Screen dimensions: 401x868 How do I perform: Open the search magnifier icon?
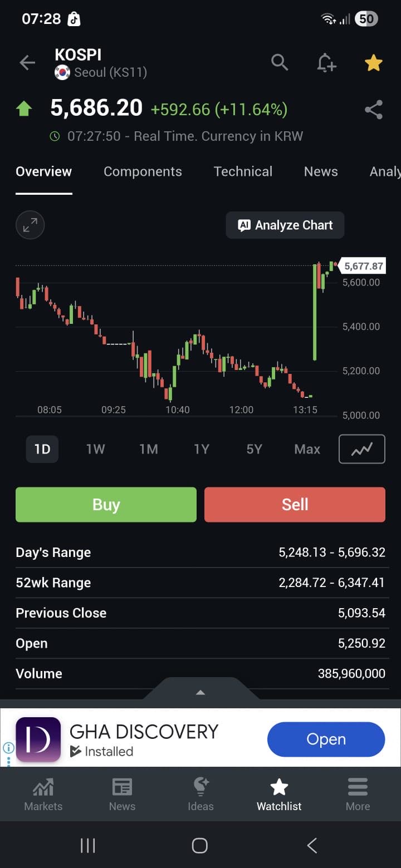[280, 62]
